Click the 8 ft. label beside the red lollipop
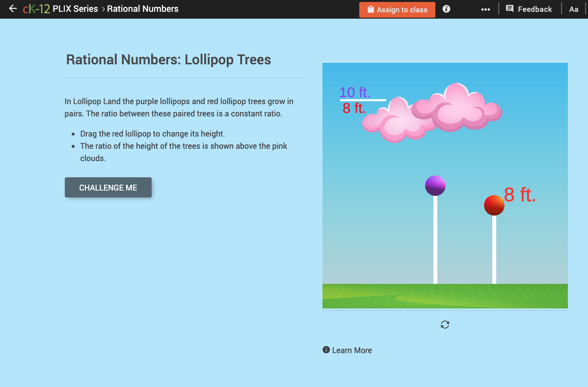Image resolution: width=588 pixels, height=387 pixels. (x=520, y=195)
